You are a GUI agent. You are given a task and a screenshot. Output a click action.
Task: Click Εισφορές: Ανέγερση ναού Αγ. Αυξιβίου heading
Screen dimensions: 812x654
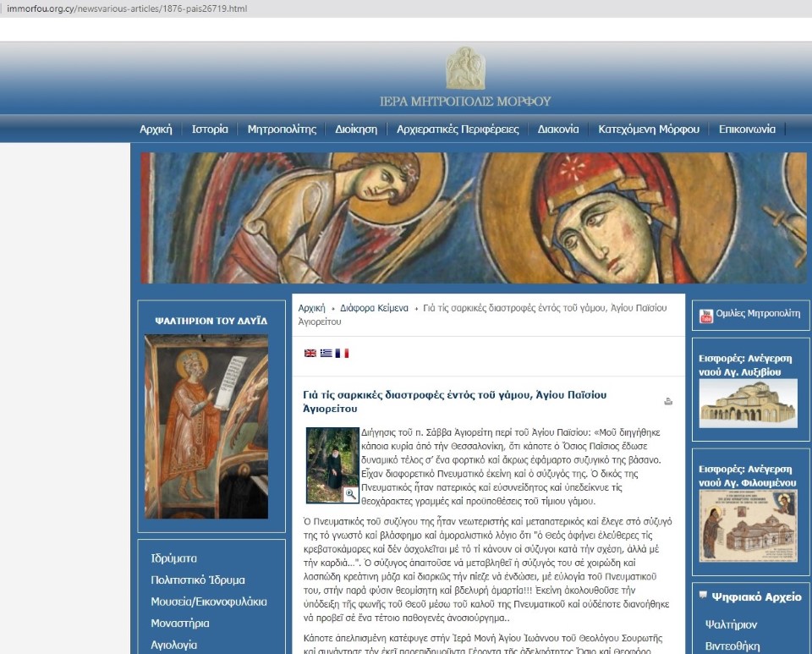(x=745, y=365)
